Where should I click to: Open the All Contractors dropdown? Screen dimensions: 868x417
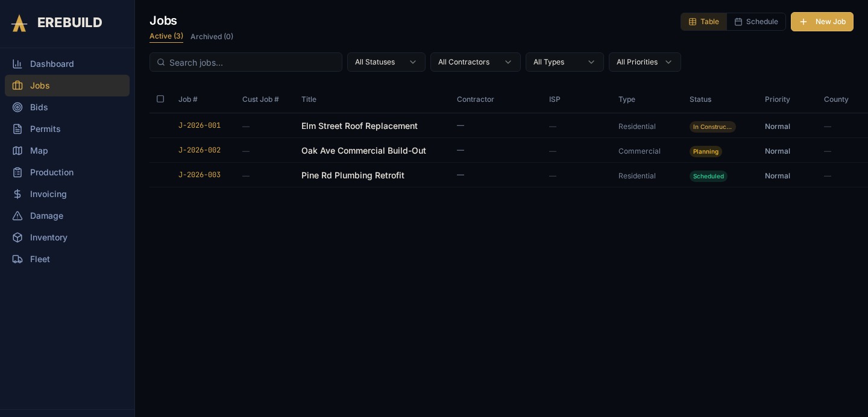pos(476,62)
